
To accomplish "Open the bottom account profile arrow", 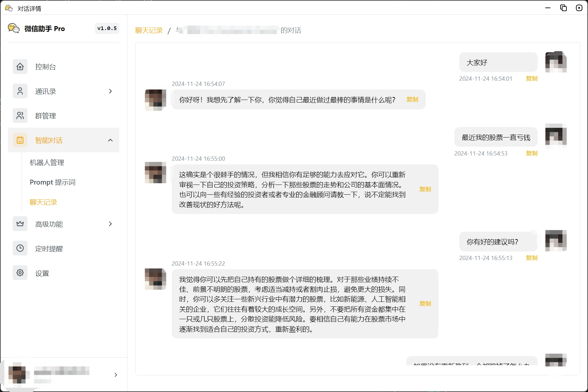I will (116, 375).
